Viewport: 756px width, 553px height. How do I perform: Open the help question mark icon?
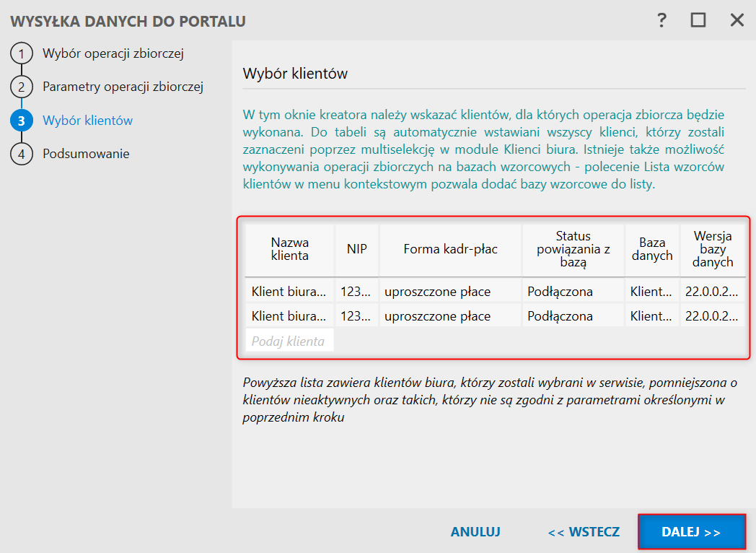tap(662, 20)
